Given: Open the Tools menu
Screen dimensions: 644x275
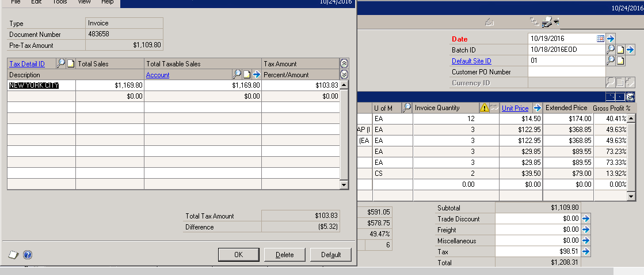Looking at the screenshot, I should pyautogui.click(x=60, y=2).
